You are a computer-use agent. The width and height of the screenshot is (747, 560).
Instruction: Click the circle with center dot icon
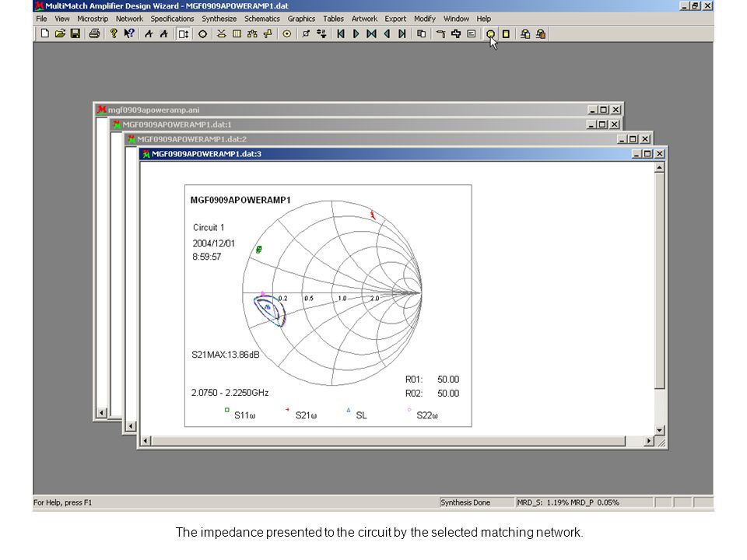287,33
